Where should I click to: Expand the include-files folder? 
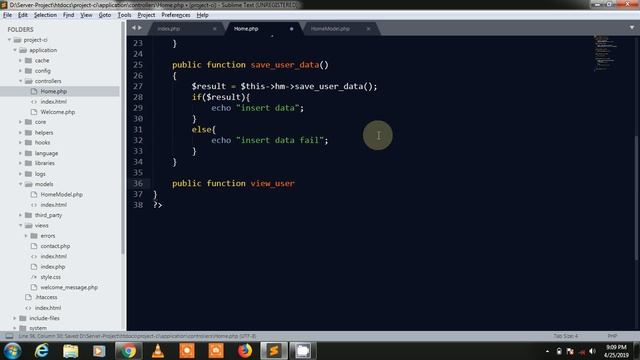click(x=15, y=318)
